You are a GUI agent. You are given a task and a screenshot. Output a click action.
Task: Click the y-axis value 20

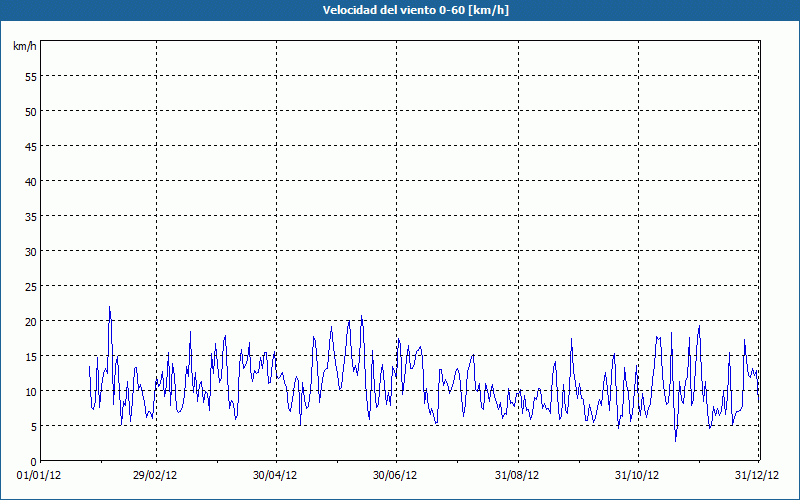pos(31,321)
